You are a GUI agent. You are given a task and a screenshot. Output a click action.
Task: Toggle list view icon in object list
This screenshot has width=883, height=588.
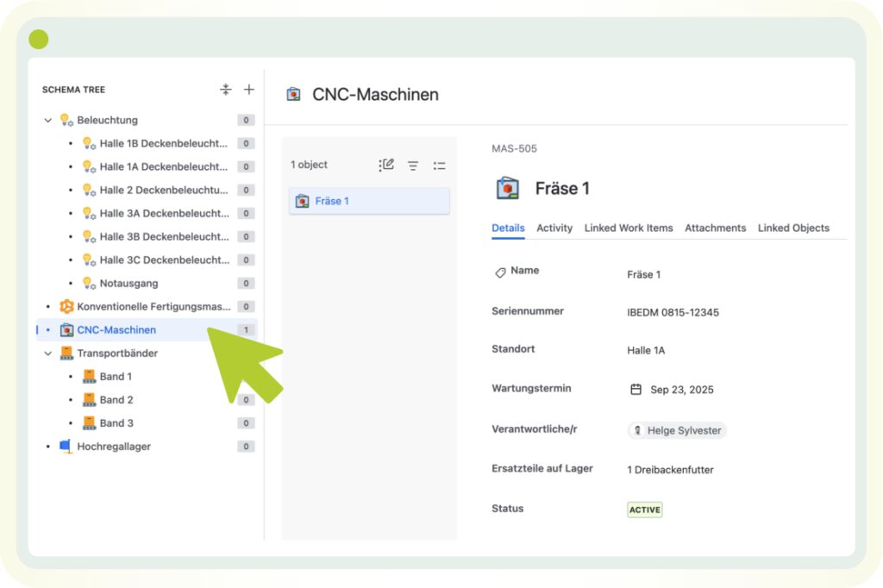click(439, 166)
